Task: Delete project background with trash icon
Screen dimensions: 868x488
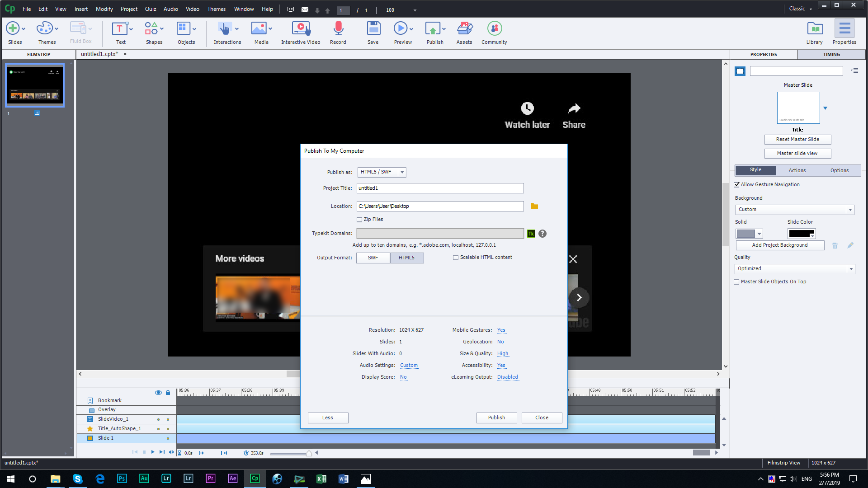Action: 835,245
